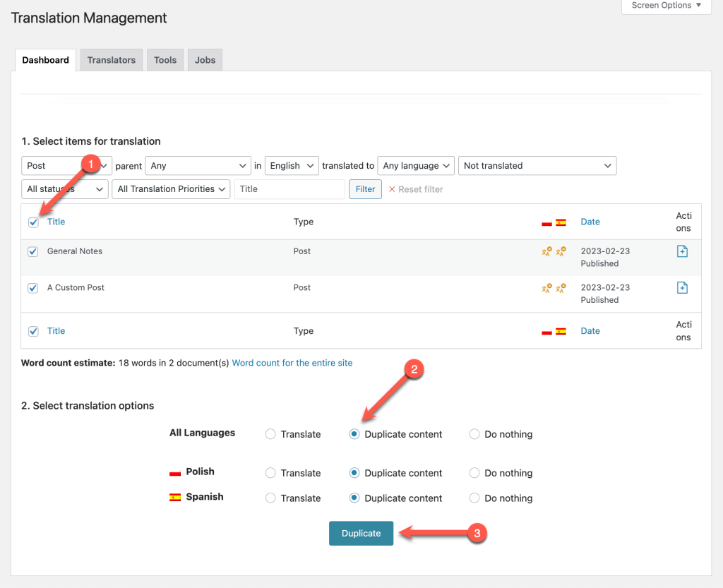Viewport: 723px width, 588px height.
Task: Click the Spanish flag beside the Spanish language label
Action: pyautogui.click(x=174, y=497)
